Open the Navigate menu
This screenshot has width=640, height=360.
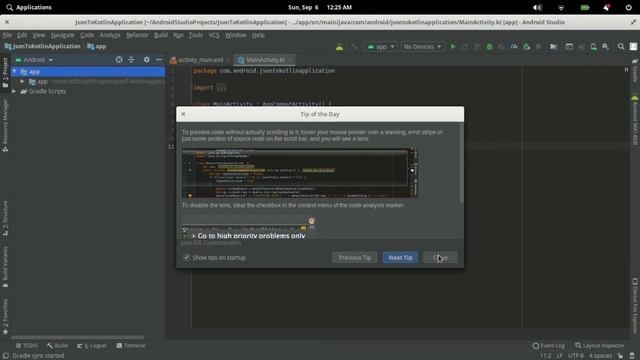pyautogui.click(x=62, y=35)
